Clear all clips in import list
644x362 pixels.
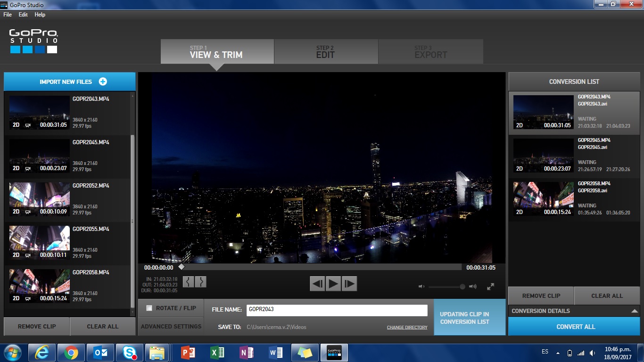(x=103, y=326)
